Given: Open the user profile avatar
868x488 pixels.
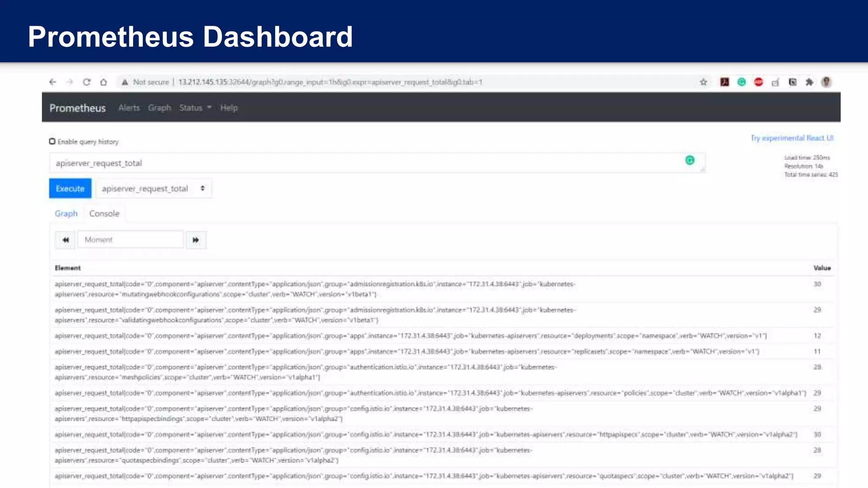Looking at the screenshot, I should (826, 82).
